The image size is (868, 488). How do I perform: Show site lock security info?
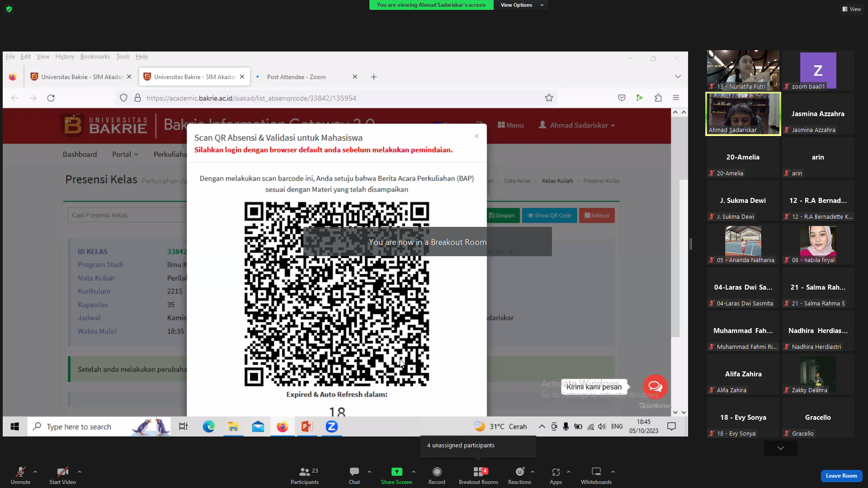pos(138,98)
